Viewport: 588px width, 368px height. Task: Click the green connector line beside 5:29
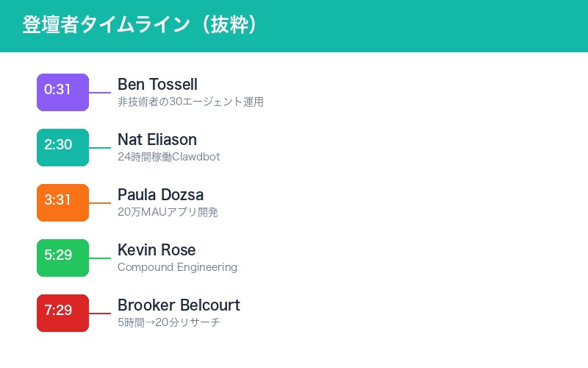click(100, 258)
